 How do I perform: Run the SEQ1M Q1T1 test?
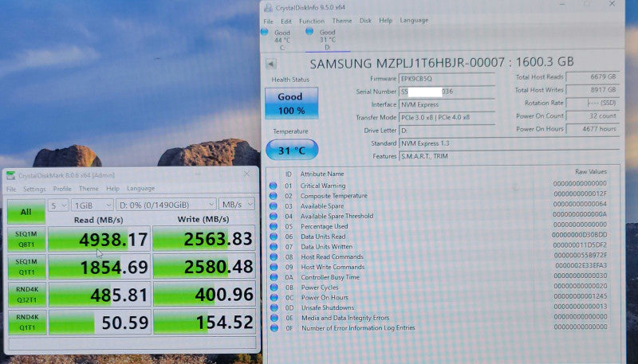point(27,267)
